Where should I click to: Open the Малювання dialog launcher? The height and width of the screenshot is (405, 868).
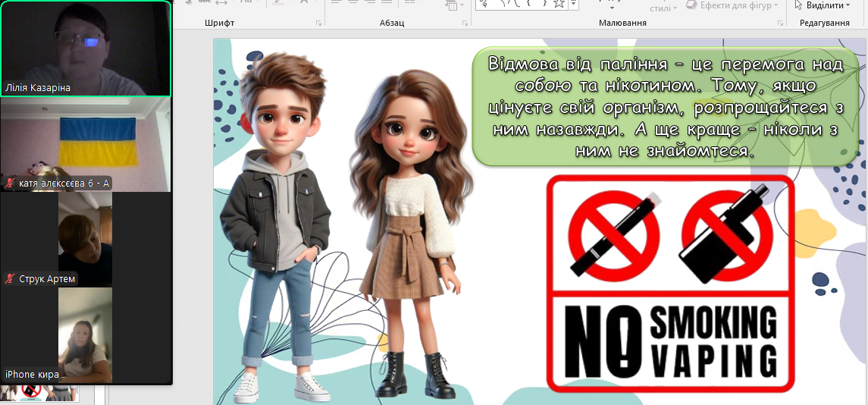pos(779,24)
